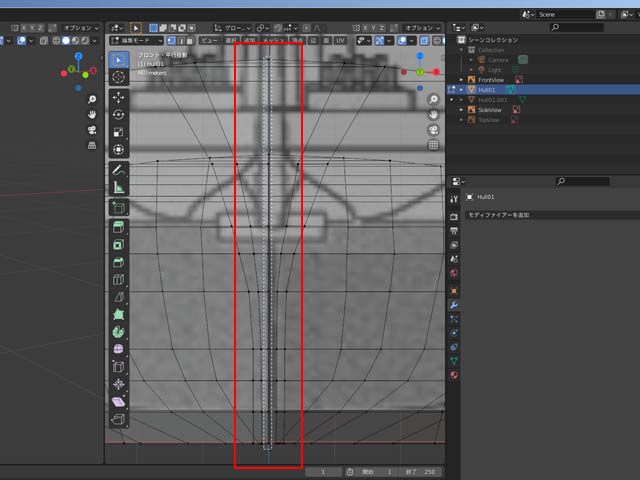Select the Bevel tool
640x480 pixels.
pos(119,262)
